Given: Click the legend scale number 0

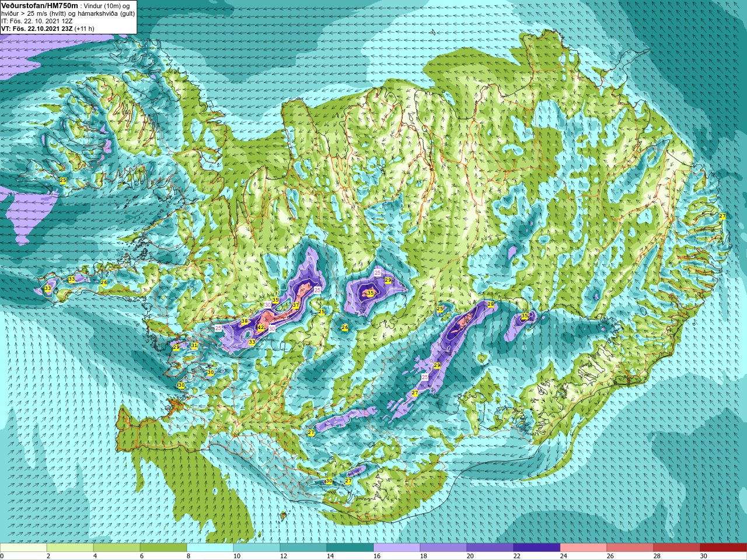Looking at the screenshot, I should [x=2, y=556].
